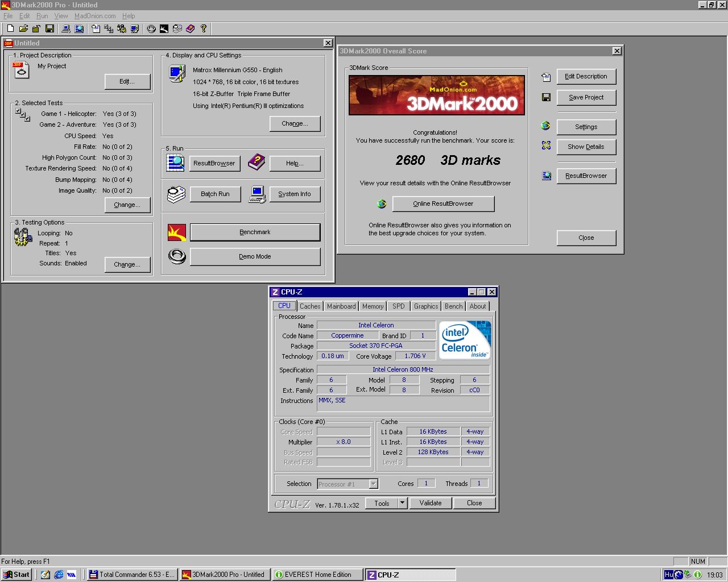Switch to the About tab in CPU-Z
728x582 pixels.
pos(478,306)
